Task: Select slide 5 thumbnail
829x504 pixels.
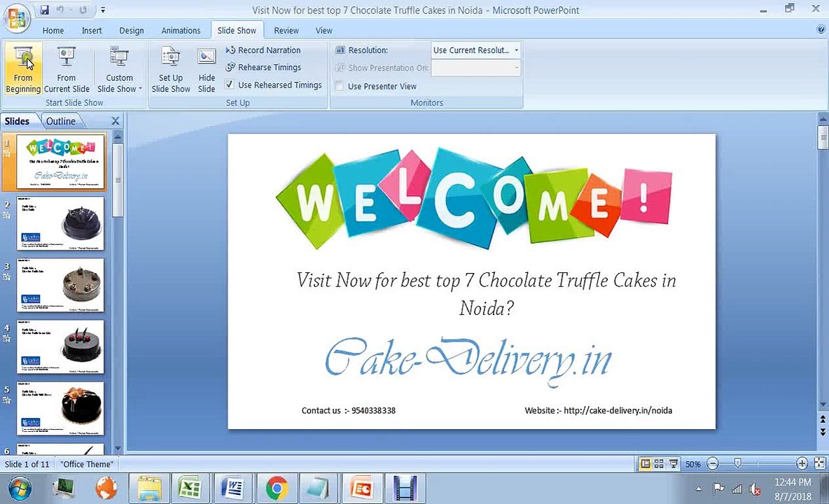Action: [x=60, y=409]
